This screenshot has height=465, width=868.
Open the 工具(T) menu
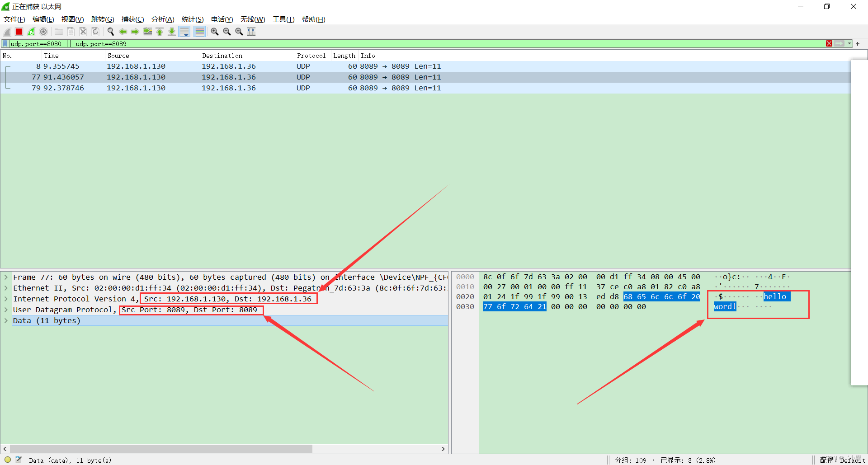click(283, 19)
